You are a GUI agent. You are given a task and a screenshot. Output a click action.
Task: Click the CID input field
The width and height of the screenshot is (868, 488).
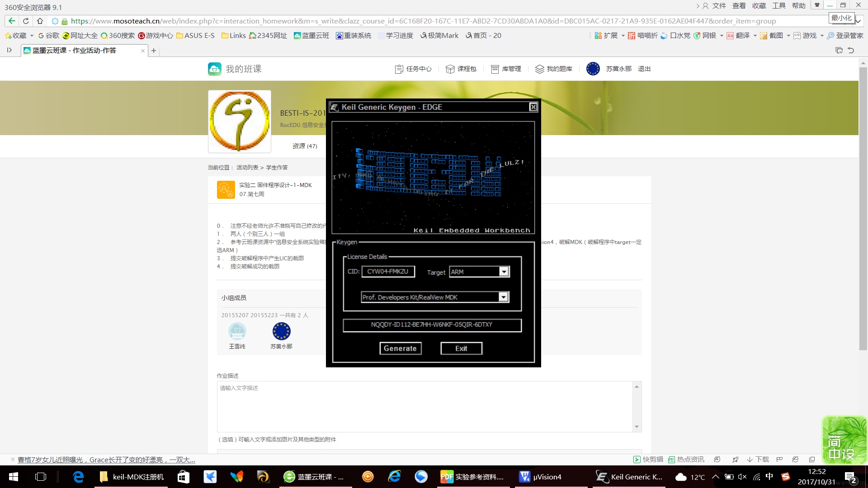tap(388, 272)
